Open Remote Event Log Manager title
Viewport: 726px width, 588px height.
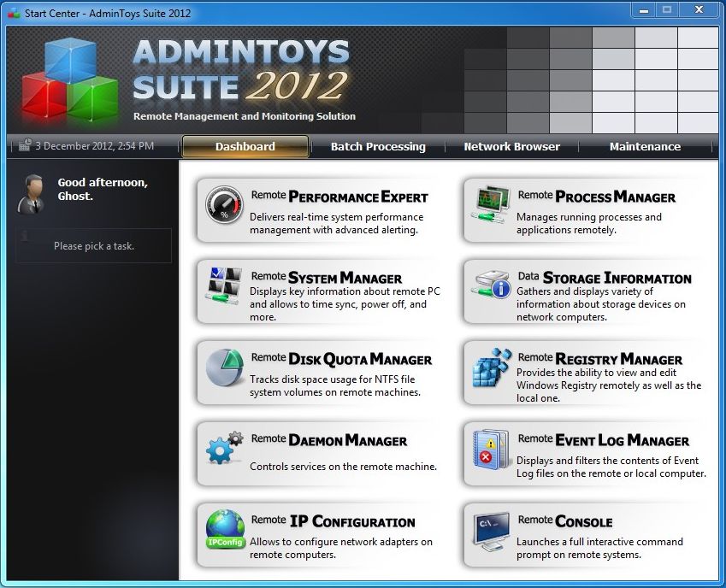pyautogui.click(x=604, y=440)
